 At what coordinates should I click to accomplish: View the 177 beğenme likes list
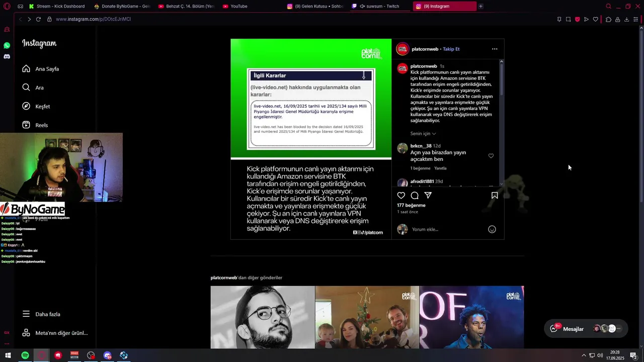tap(411, 205)
